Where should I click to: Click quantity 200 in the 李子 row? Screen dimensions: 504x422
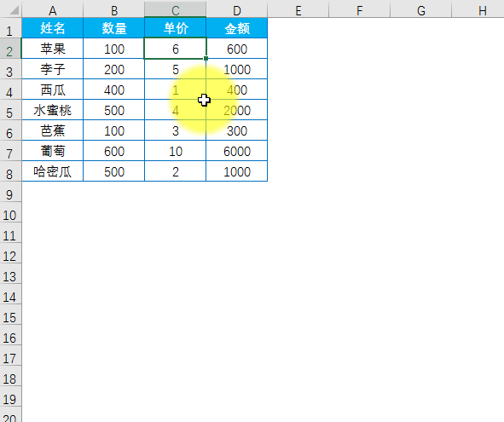pos(113,69)
